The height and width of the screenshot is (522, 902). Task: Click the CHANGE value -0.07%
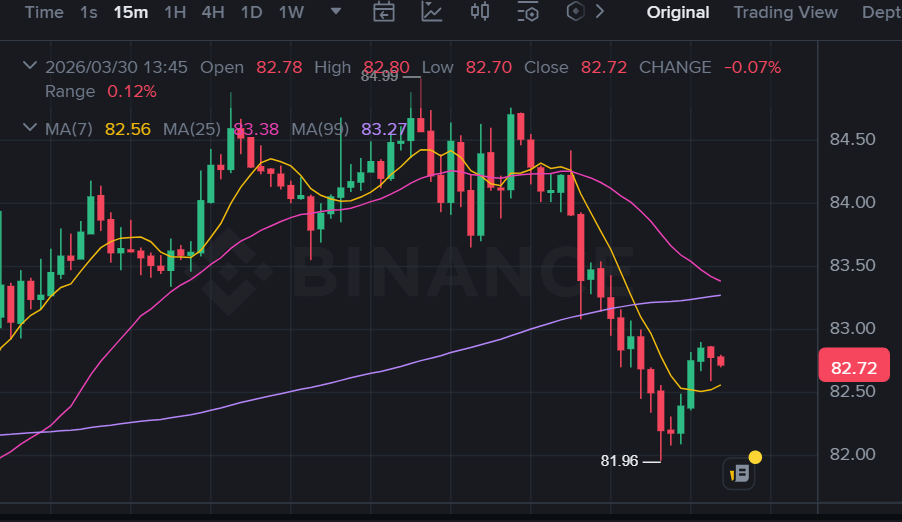(x=752, y=67)
